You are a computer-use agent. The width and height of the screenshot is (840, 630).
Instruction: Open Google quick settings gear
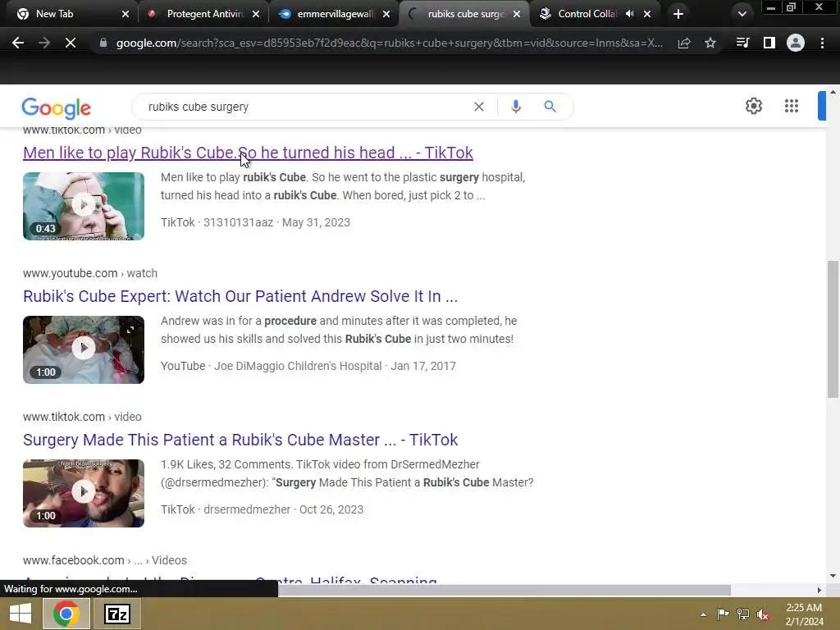pos(754,106)
